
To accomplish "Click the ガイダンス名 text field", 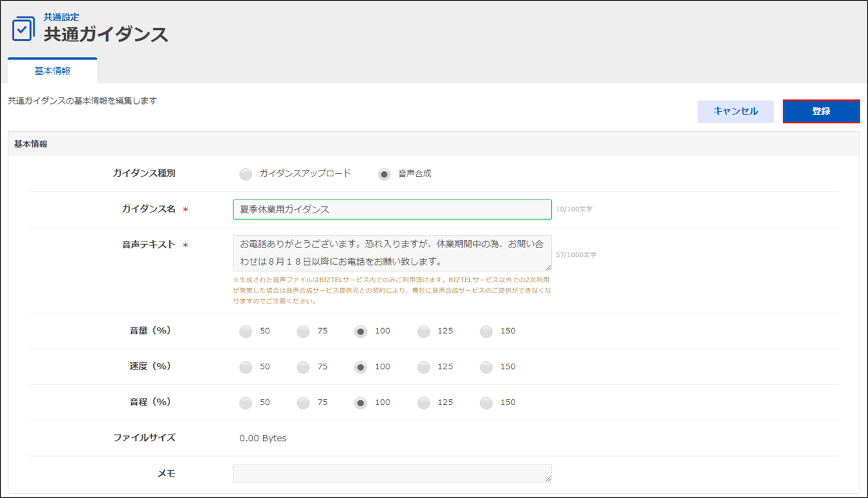I will (x=392, y=209).
